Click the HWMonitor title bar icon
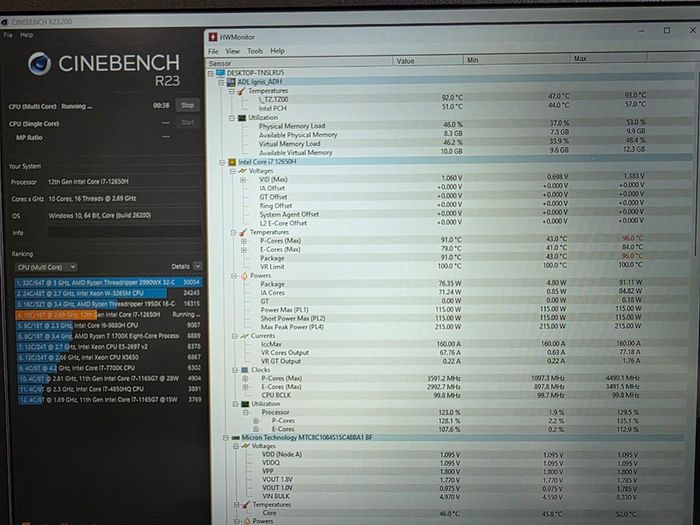The height and width of the screenshot is (525, 700). (x=213, y=37)
